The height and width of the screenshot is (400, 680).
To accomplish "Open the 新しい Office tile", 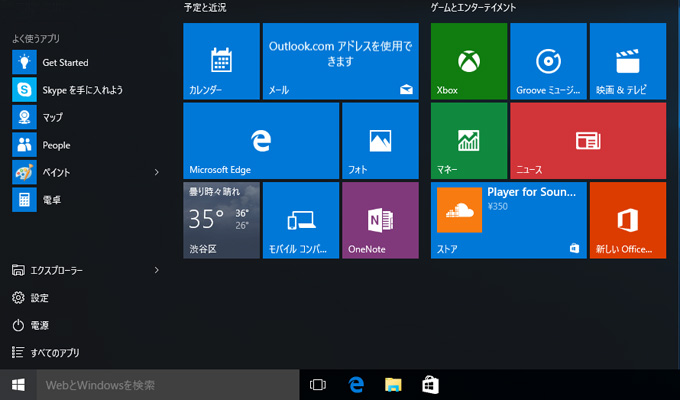I will 628,220.
